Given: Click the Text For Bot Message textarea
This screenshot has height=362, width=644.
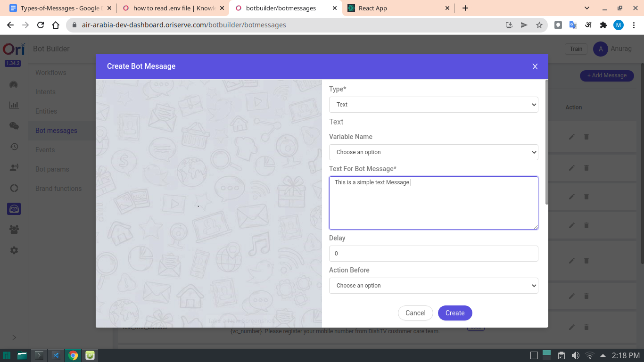Looking at the screenshot, I should [x=433, y=203].
